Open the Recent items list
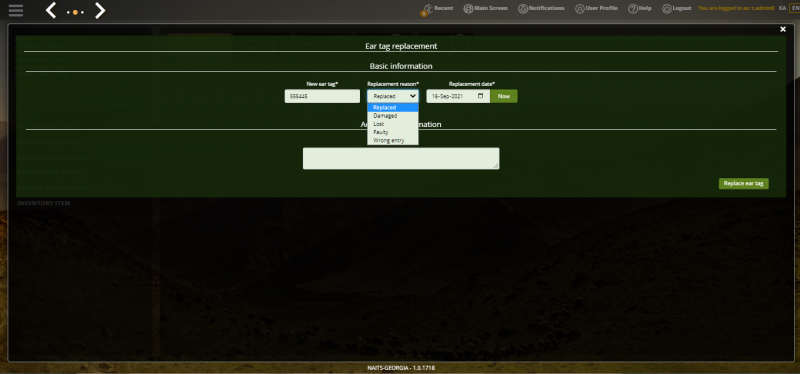 (437, 9)
